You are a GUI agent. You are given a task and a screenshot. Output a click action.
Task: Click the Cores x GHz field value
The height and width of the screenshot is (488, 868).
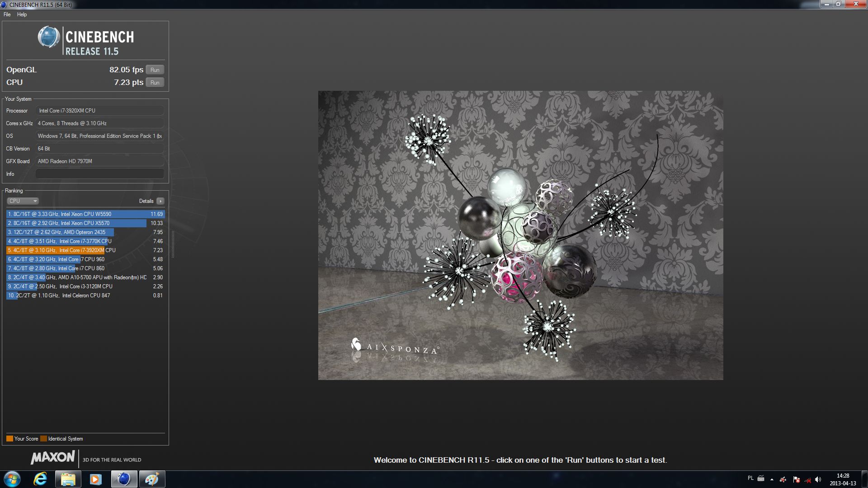[99, 123]
